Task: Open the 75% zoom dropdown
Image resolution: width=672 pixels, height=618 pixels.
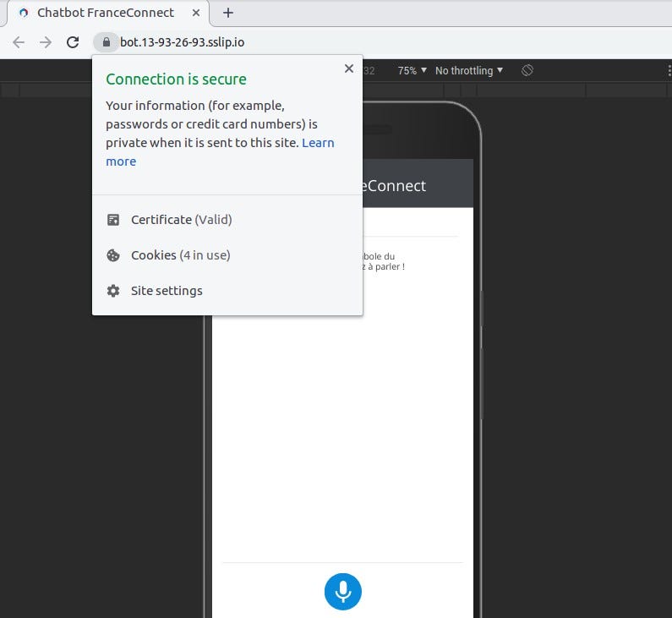Action: [412, 70]
